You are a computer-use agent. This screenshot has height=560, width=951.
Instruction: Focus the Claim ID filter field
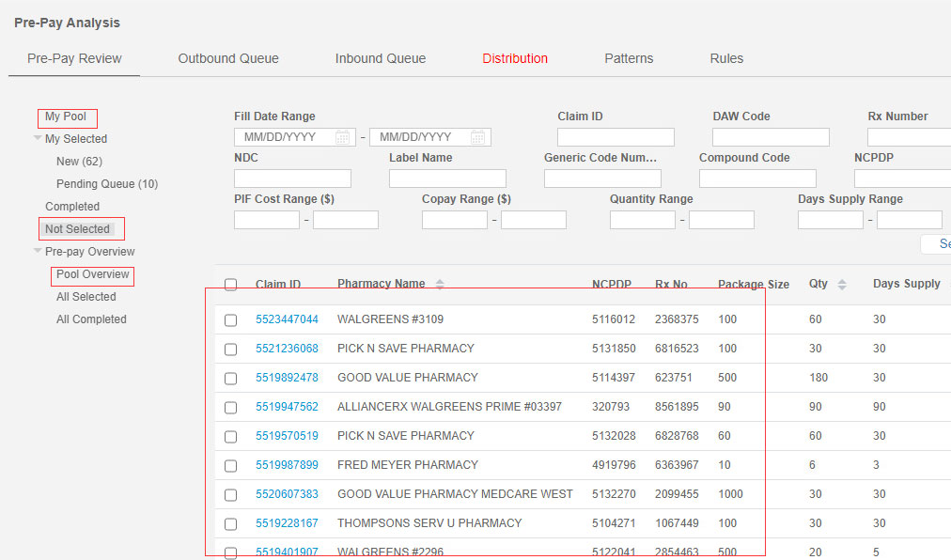[616, 137]
